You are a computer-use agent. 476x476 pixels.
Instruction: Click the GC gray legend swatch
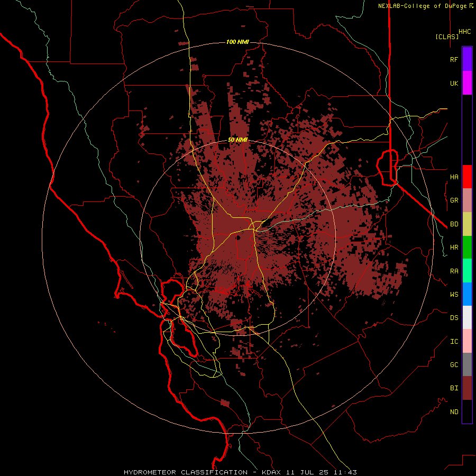[x=467, y=364]
